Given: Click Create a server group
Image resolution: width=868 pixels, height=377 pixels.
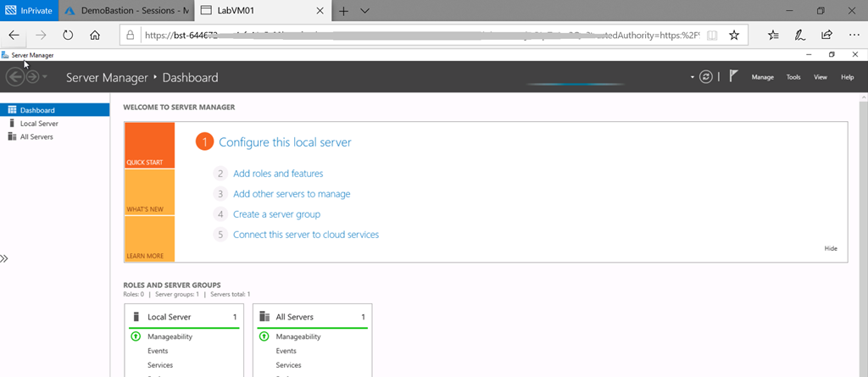Looking at the screenshot, I should point(277,214).
